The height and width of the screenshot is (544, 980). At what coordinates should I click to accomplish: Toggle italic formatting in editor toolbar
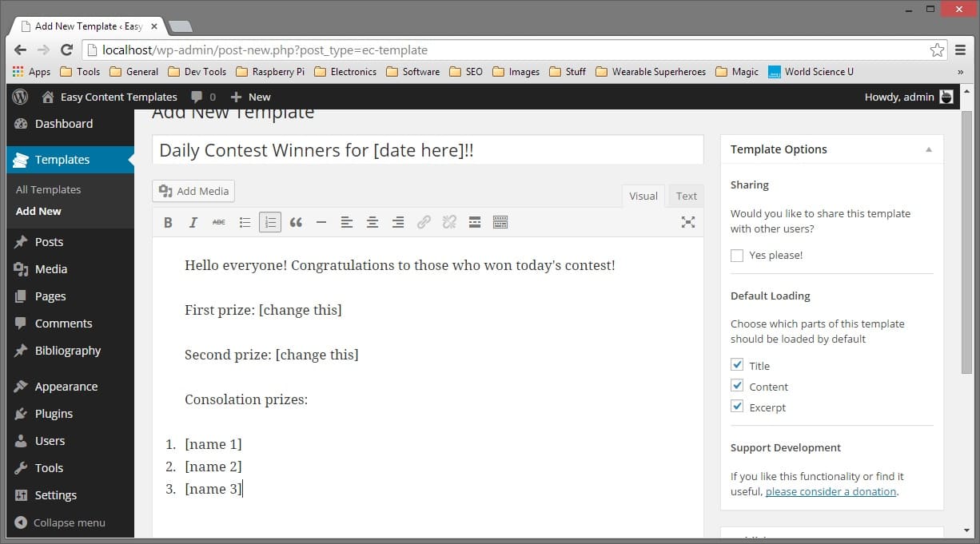click(x=193, y=222)
